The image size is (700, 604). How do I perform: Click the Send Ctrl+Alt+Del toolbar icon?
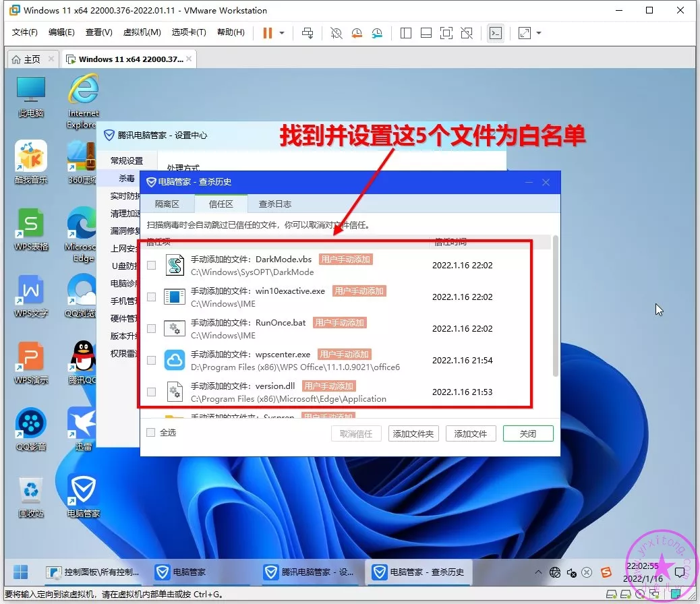click(x=308, y=33)
